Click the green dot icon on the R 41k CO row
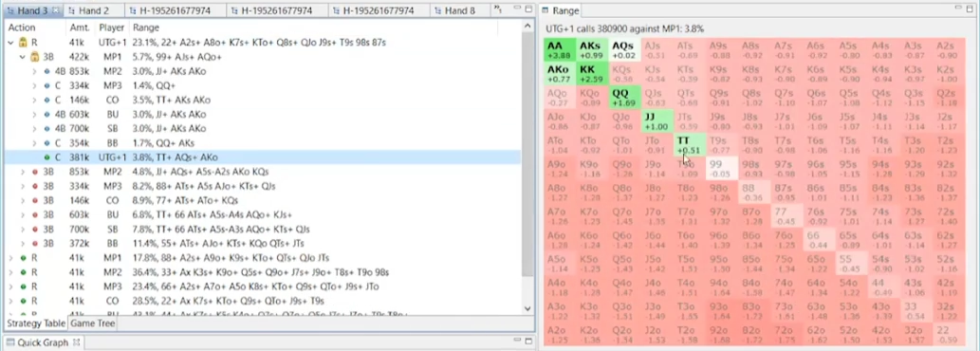This screenshot has height=351, width=980. (24, 301)
